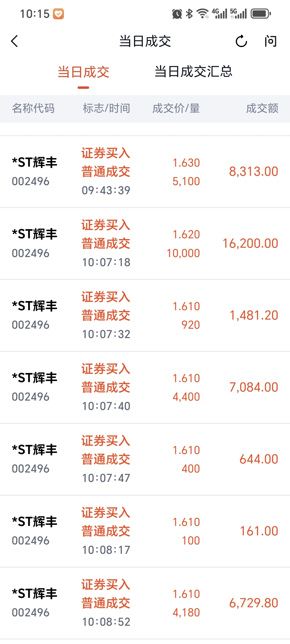Select the trade at 10:07:32

coord(145,316)
